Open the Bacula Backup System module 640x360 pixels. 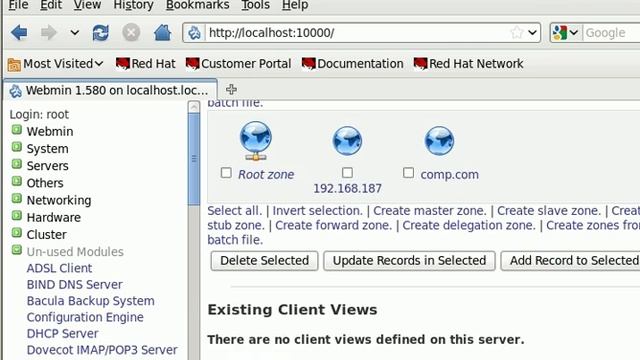[91, 301]
